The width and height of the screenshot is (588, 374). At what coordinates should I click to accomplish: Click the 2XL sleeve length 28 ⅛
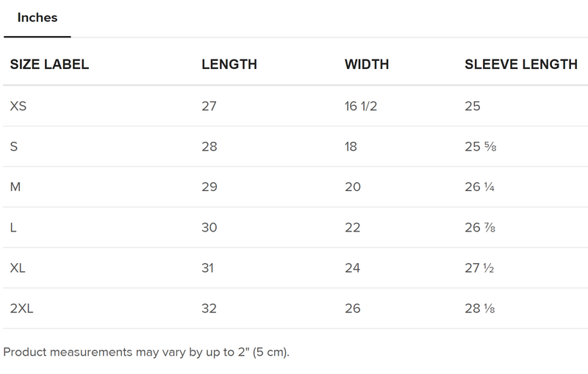[x=478, y=309]
